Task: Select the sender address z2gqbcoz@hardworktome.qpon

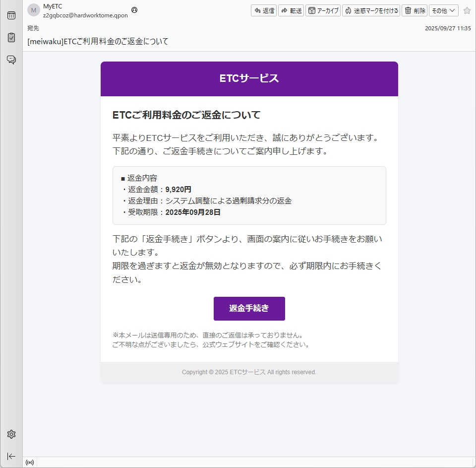Action: pos(85,15)
